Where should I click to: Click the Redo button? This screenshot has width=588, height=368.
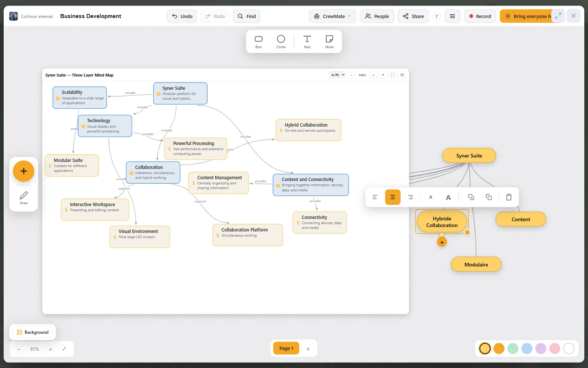coord(215,16)
